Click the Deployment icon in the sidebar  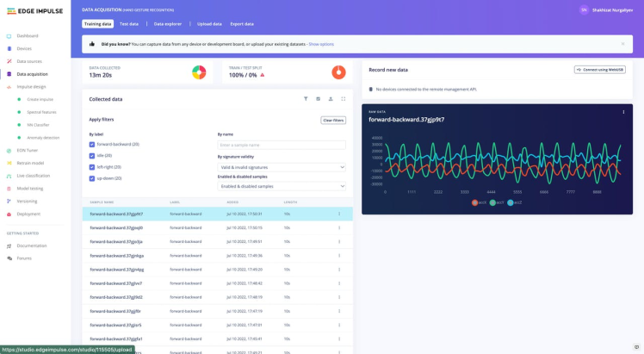point(9,214)
